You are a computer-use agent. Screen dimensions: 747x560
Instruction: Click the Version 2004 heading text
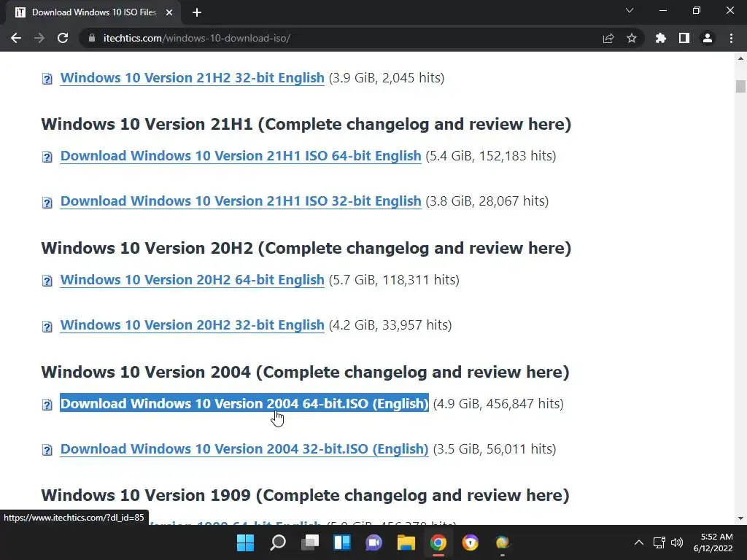coord(305,372)
